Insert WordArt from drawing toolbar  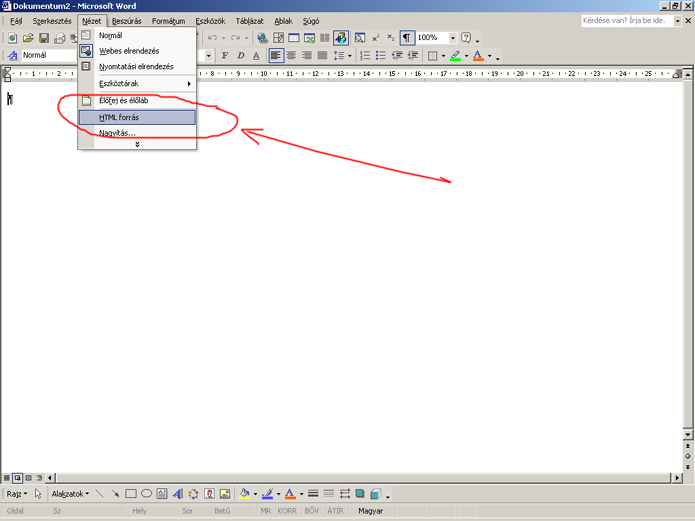pos(178,494)
